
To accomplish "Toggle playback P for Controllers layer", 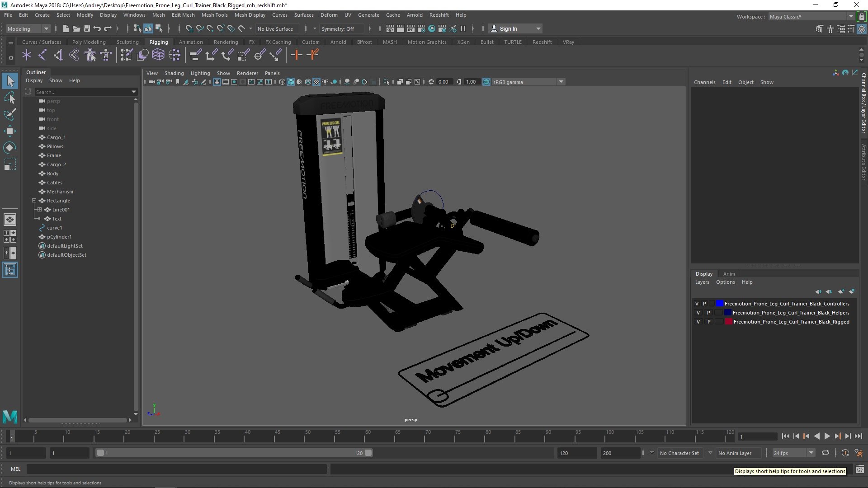I will pos(704,304).
